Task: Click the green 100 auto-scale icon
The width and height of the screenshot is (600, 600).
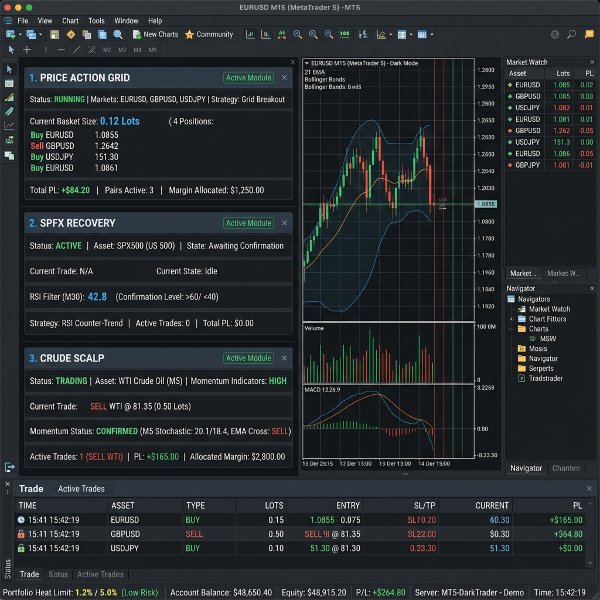Action: (x=344, y=34)
